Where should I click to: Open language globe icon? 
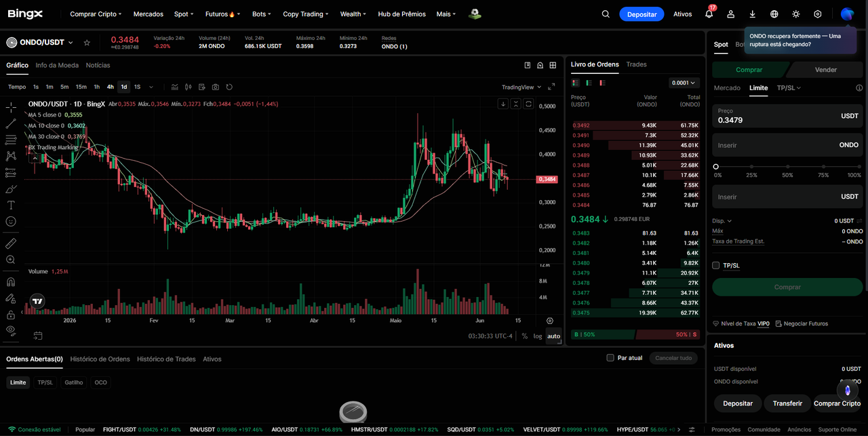click(774, 14)
